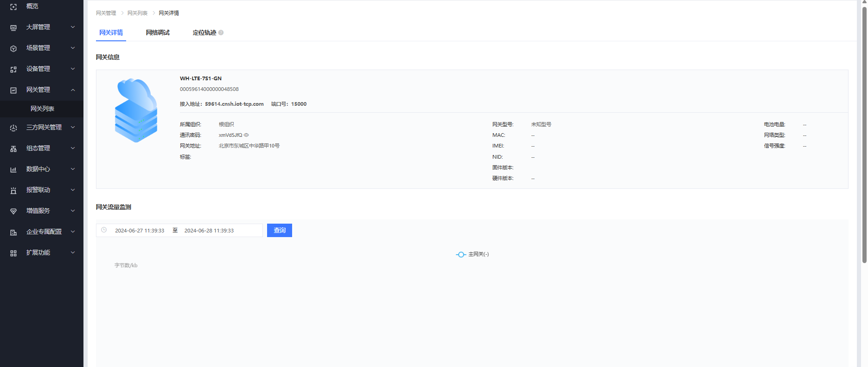The width and height of the screenshot is (868, 367).
Task: Select 网关列表 in the sidebar submenu
Action: pos(42,109)
